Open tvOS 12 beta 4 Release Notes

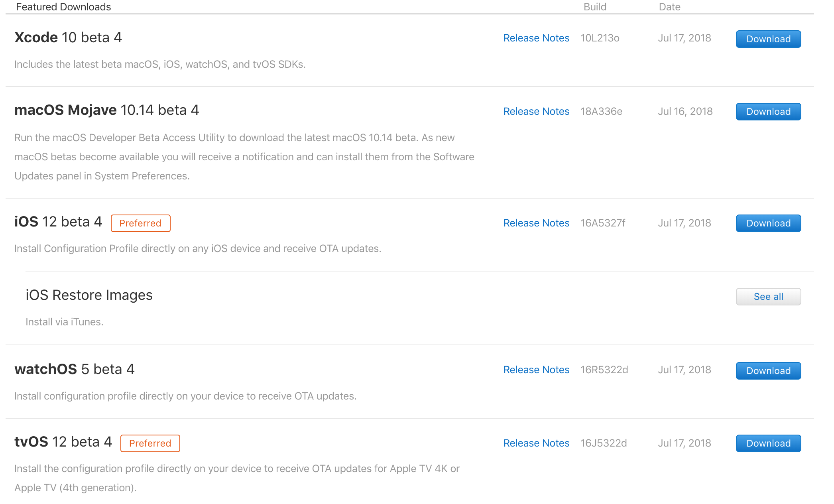click(x=536, y=443)
